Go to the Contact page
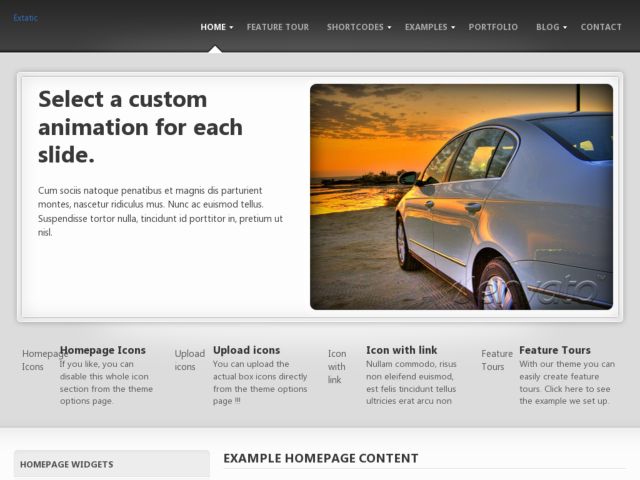Viewport: 640px width, 480px height. tap(601, 27)
